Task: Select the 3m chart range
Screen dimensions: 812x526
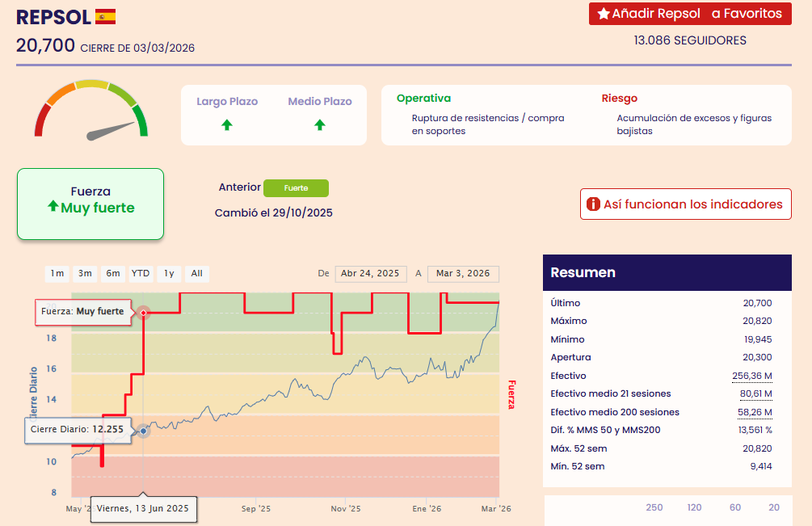Action: point(85,273)
